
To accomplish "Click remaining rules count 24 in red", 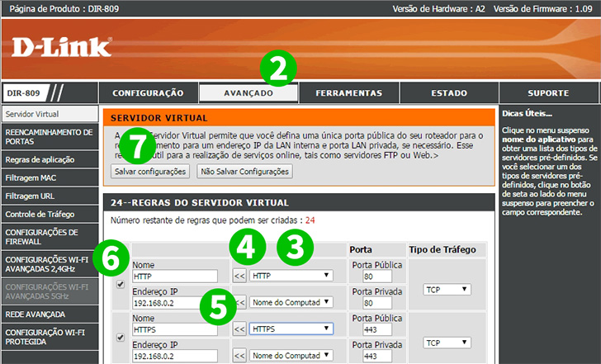I will [x=310, y=220].
